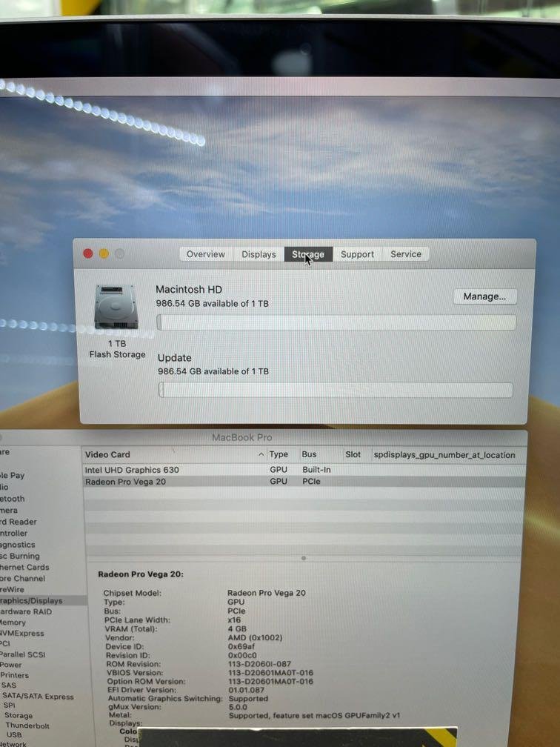Screen dimensions: 560x747
Task: Select FireWire in the sidebar
Action: 12,589
